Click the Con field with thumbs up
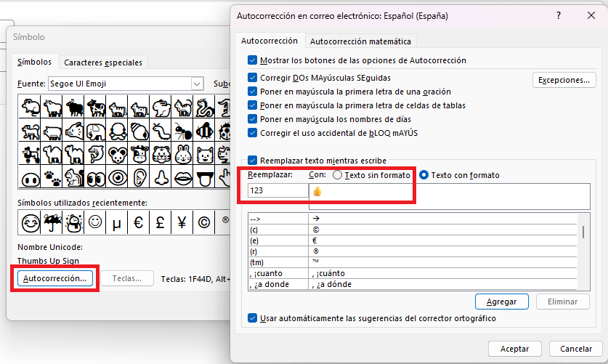Image resolution: width=608 pixels, height=364 pixels. 450,196
